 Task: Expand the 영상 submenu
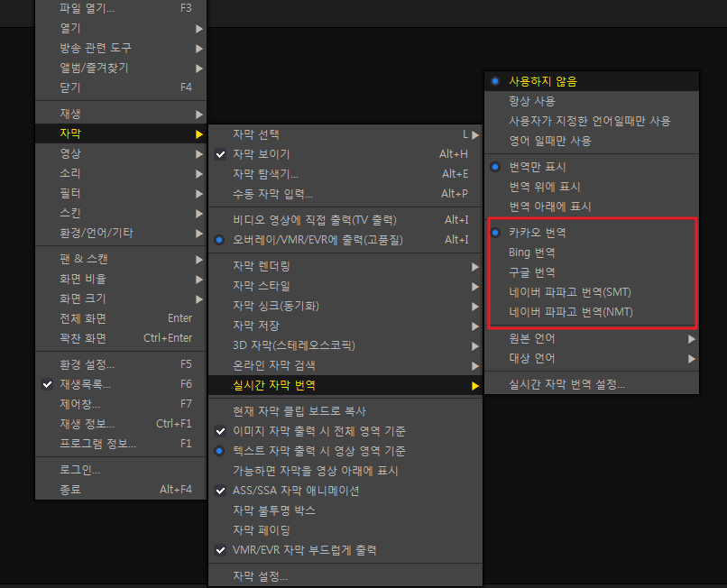pos(121,153)
